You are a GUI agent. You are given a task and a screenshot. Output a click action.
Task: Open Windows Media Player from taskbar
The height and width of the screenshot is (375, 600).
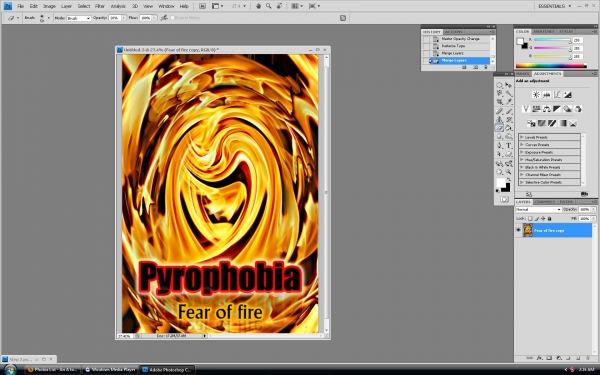click(110, 370)
